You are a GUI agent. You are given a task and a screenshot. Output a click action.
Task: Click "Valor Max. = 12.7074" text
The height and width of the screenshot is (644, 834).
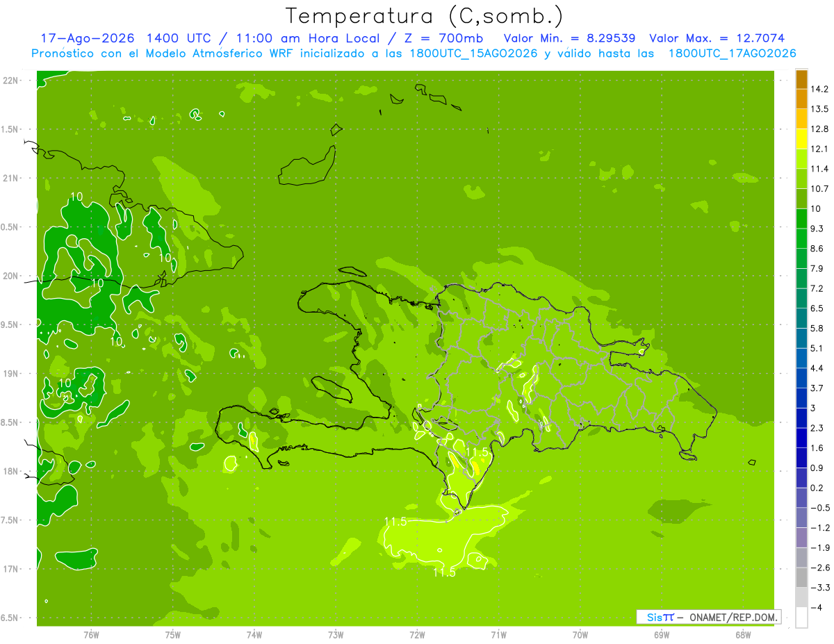(717, 38)
